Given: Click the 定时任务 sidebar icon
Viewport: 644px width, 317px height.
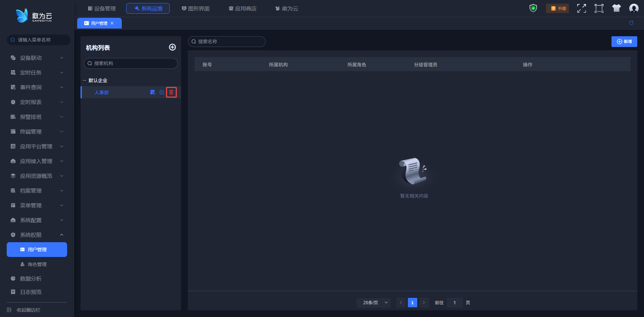Looking at the screenshot, I should (13, 72).
